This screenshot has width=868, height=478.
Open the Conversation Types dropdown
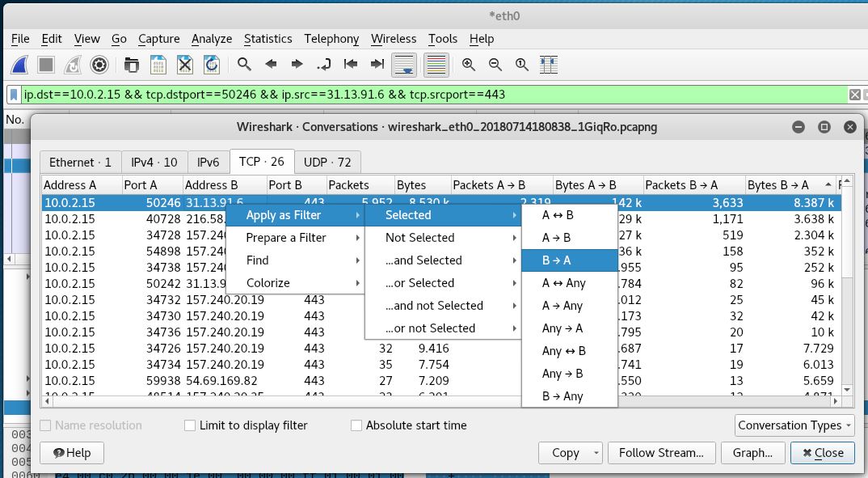pos(795,425)
